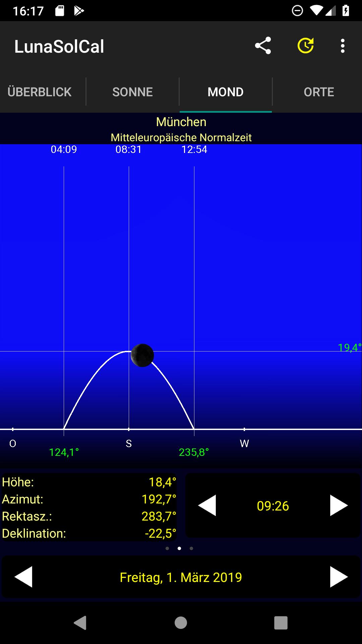Step time back from 09:26
Viewport: 362px width, 644px height.
coord(207,505)
